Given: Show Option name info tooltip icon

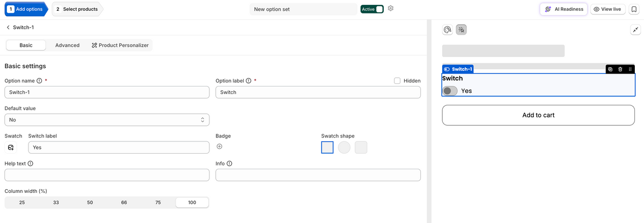Looking at the screenshot, I should (39, 81).
